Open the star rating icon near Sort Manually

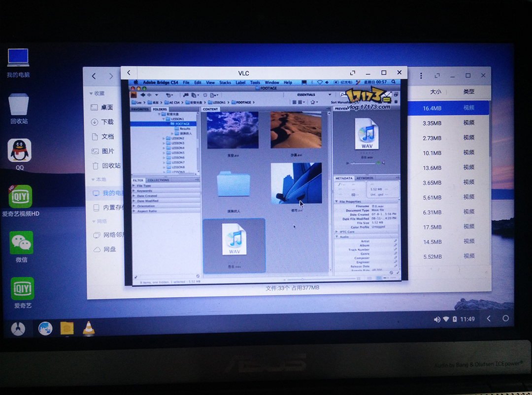(x=313, y=102)
